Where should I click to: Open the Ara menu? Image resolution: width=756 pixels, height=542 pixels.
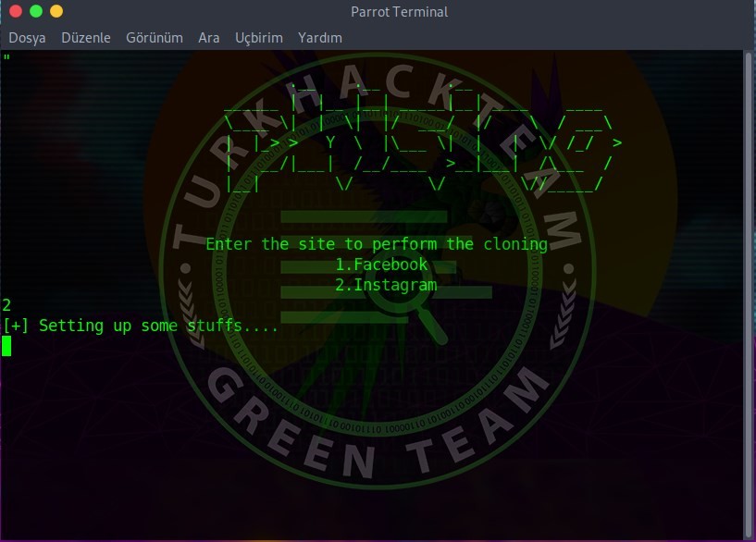coord(209,38)
